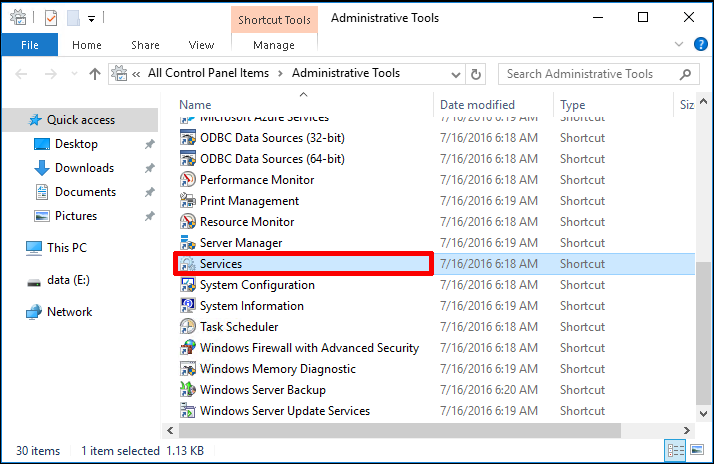Open Downloads in navigation pane

click(x=84, y=168)
